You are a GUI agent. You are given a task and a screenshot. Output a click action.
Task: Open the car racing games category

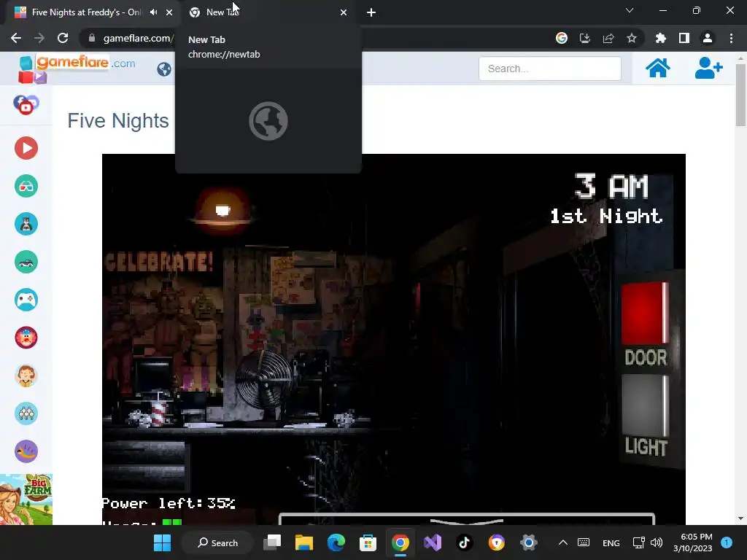tap(26, 262)
